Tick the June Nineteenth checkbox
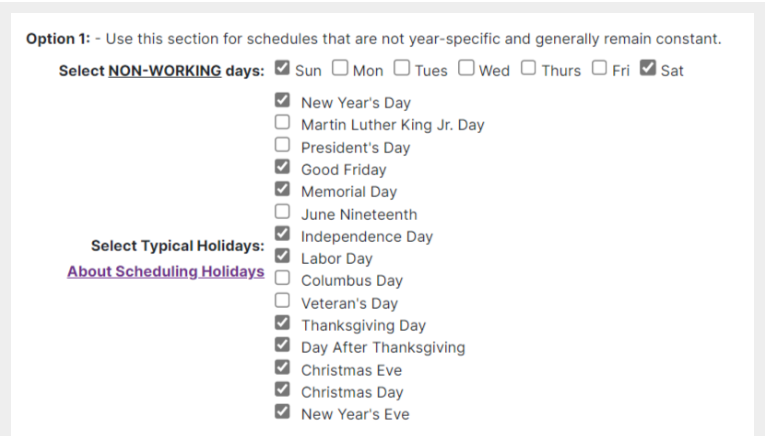This screenshot has width=765, height=436. click(282, 212)
